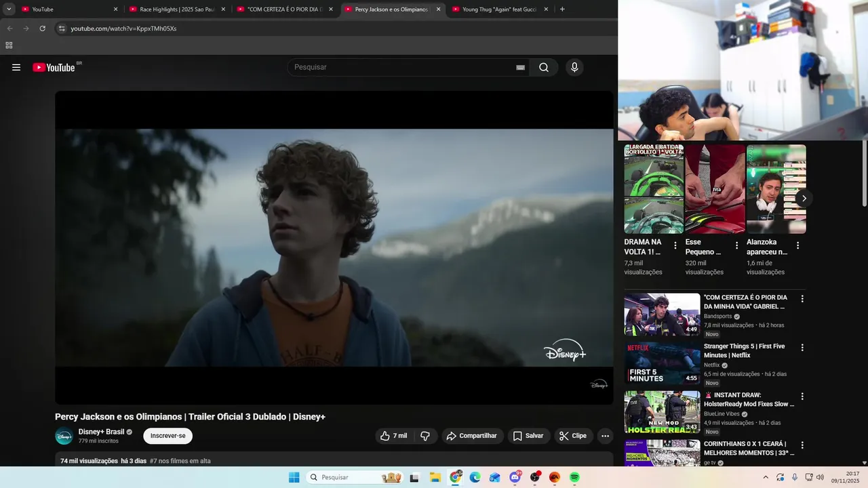Click the 779 mil inscritos text

(x=98, y=441)
